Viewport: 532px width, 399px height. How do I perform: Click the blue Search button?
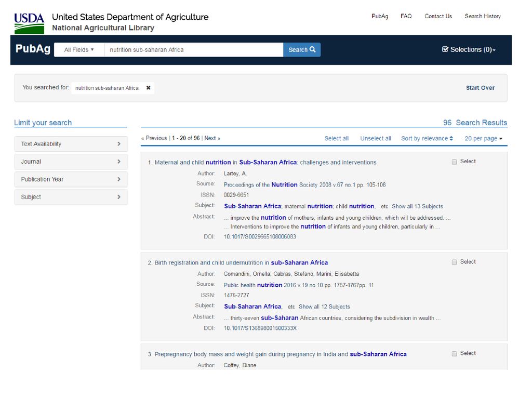(x=302, y=50)
